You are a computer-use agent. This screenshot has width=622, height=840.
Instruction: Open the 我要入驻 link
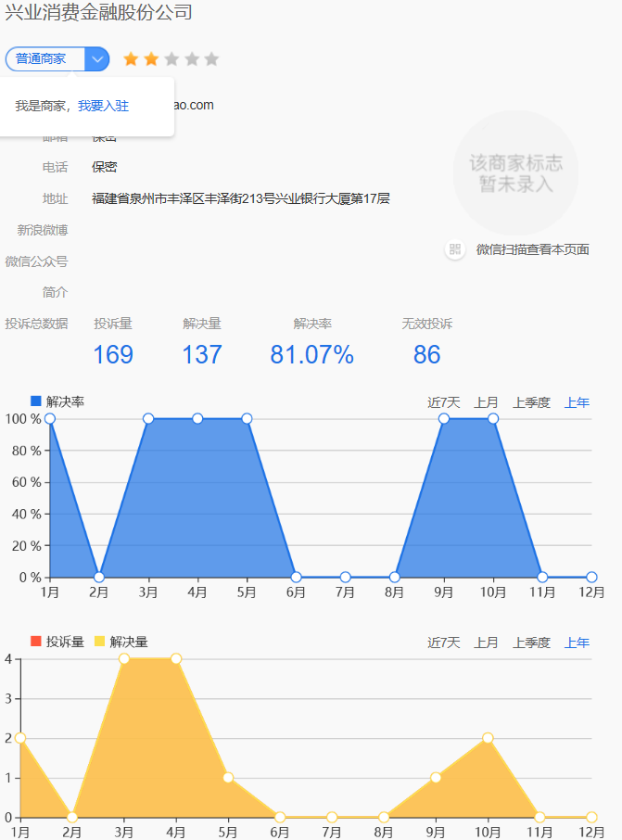coord(104,106)
